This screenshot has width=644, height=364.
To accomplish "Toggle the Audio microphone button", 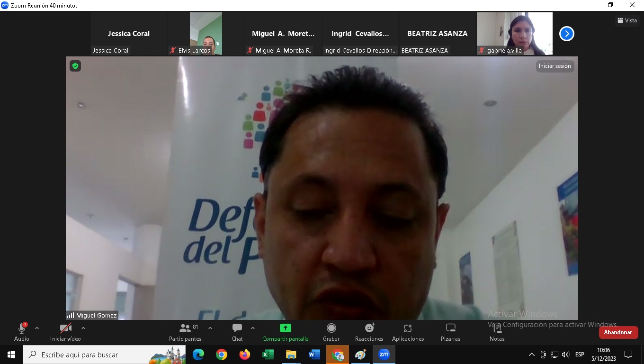I will 22,332.
